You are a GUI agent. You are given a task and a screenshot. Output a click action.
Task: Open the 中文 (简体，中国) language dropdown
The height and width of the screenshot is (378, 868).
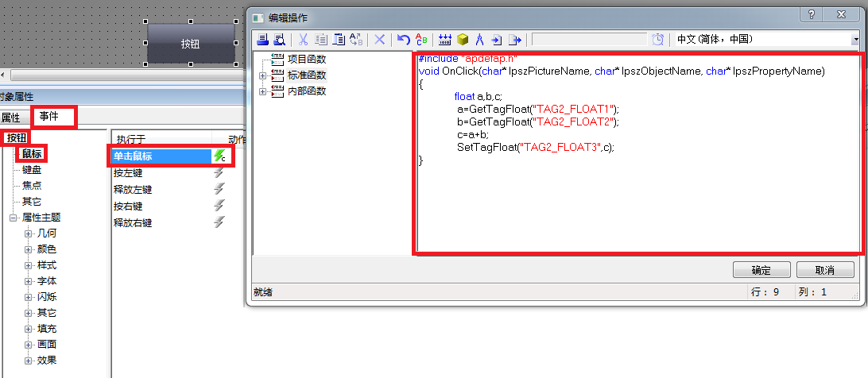(855, 39)
